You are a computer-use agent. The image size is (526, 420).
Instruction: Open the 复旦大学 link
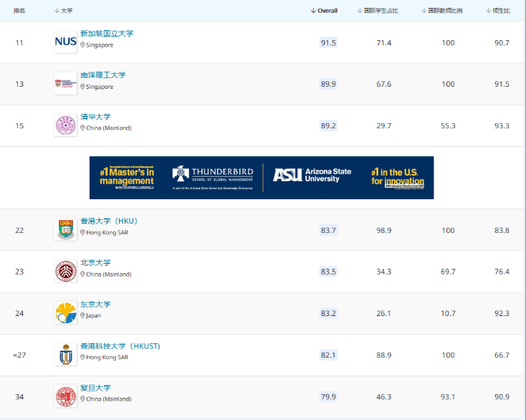[95, 388]
